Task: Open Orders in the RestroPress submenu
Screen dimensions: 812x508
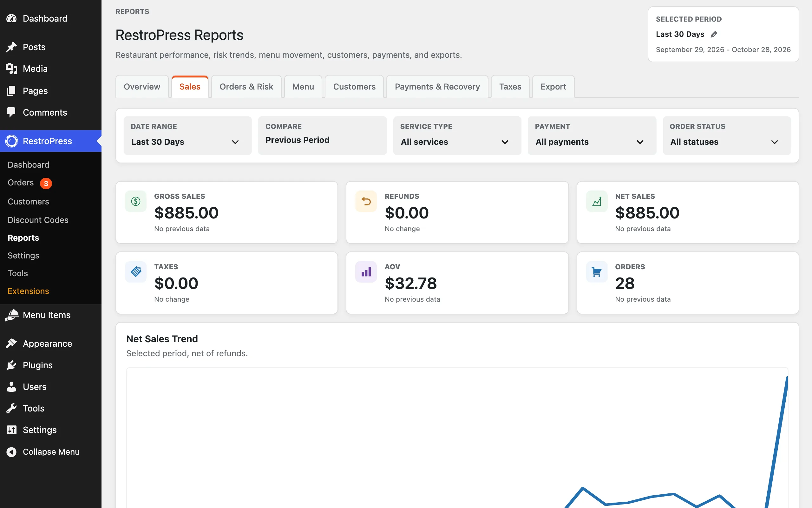Action: 21,183
